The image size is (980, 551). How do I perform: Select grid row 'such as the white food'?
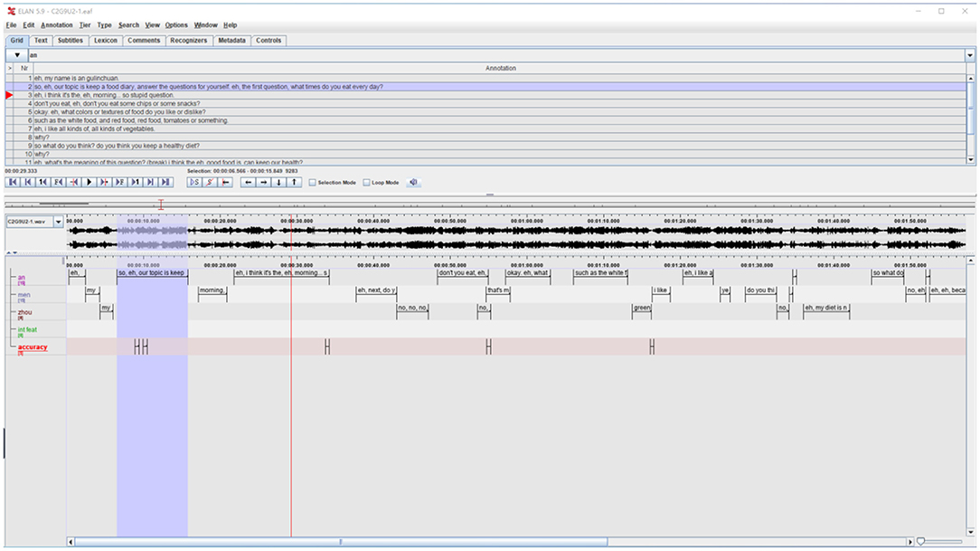tap(485, 120)
